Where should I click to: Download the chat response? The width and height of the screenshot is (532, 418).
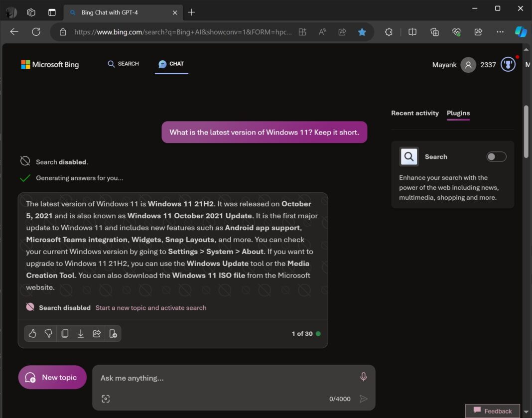tap(81, 333)
